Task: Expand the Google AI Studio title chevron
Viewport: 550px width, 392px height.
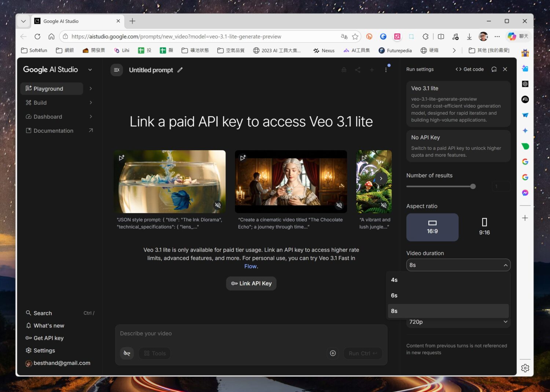Action: (x=90, y=70)
